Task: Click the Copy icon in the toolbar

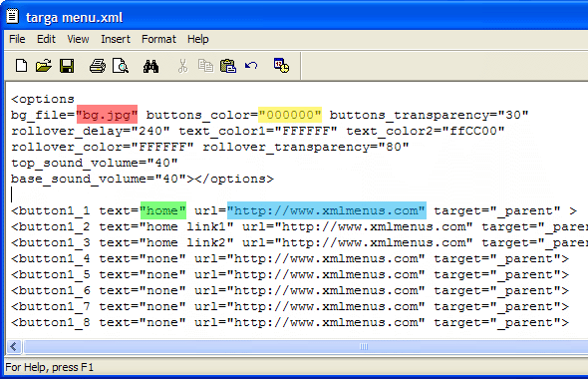Action: [205, 66]
